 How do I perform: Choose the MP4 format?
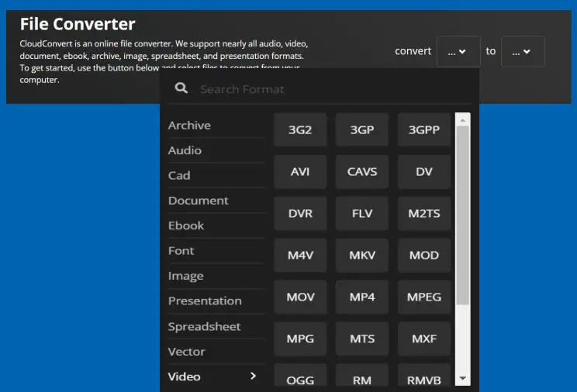click(362, 297)
